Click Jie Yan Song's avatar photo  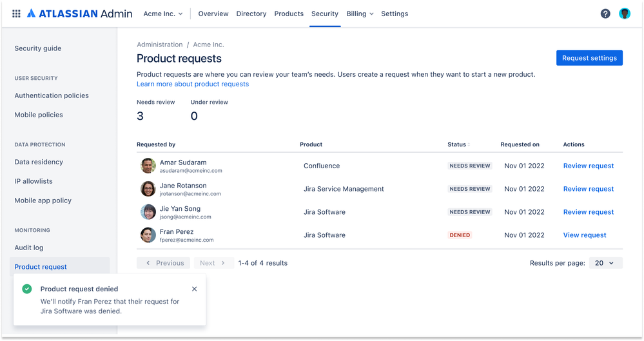click(x=148, y=212)
